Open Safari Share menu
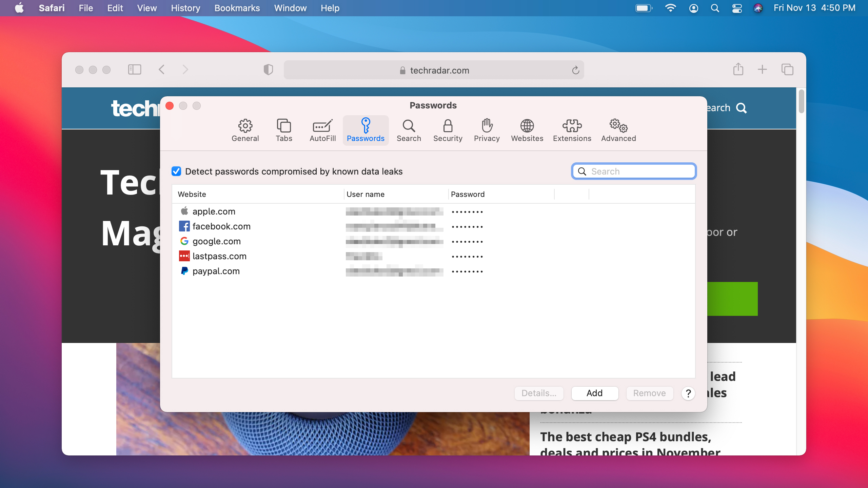 tap(738, 69)
